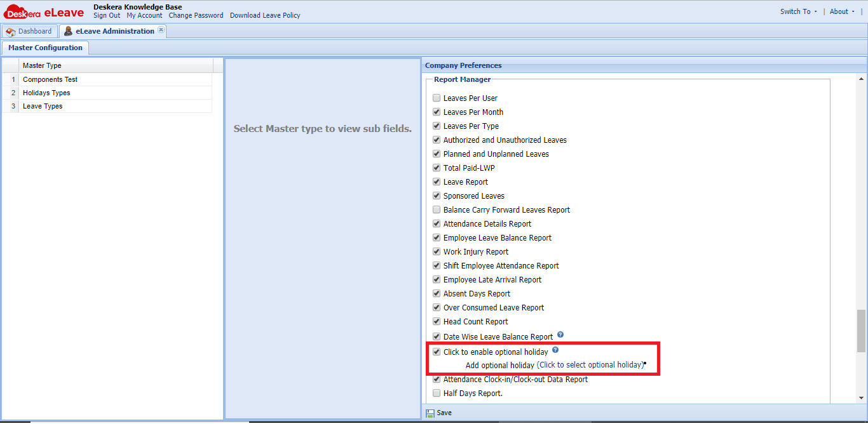Toggle Employee Late Arrival Report checkbox

tap(437, 280)
